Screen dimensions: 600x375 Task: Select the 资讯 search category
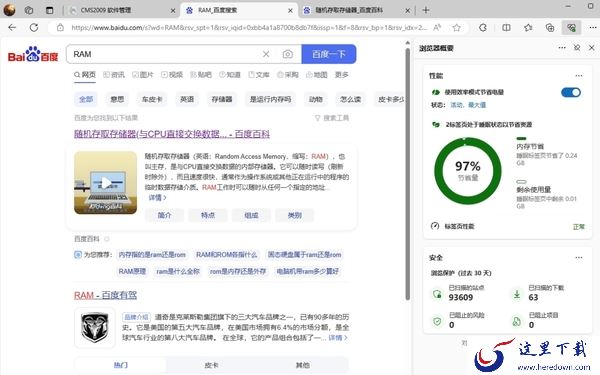[x=114, y=75]
